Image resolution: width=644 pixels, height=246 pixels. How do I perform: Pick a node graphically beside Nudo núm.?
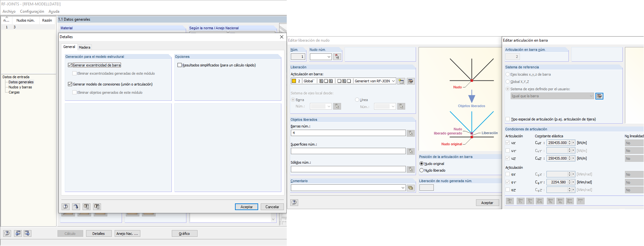pos(337,57)
